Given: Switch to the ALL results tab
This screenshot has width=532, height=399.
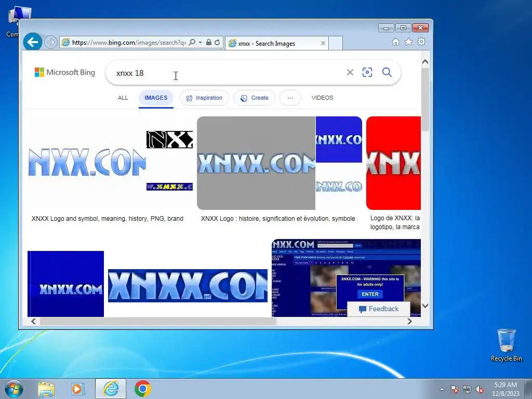Looking at the screenshot, I should (123, 98).
